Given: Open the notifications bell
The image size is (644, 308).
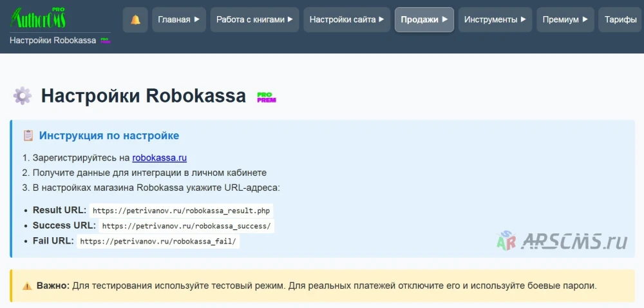Looking at the screenshot, I should tap(135, 20).
